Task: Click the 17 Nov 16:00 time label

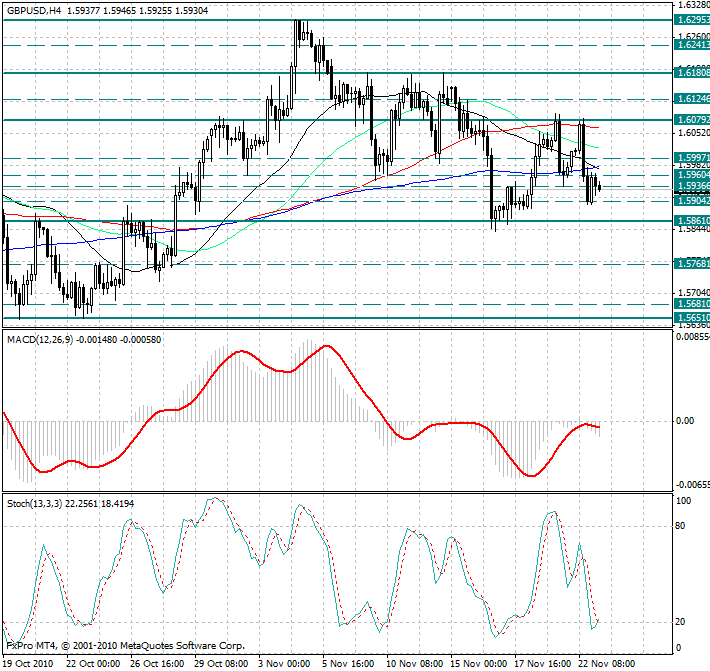Action: point(543,664)
